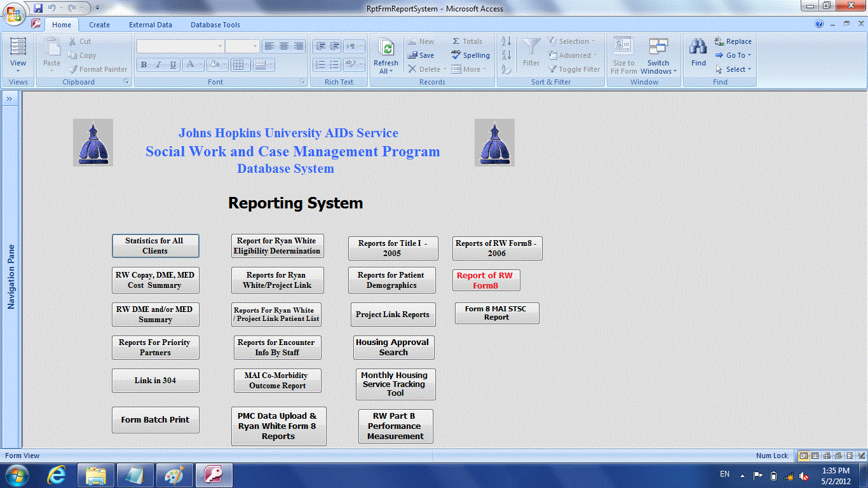Click the muted volume tray icon
This screenshot has width=868, height=488.
point(804,475)
